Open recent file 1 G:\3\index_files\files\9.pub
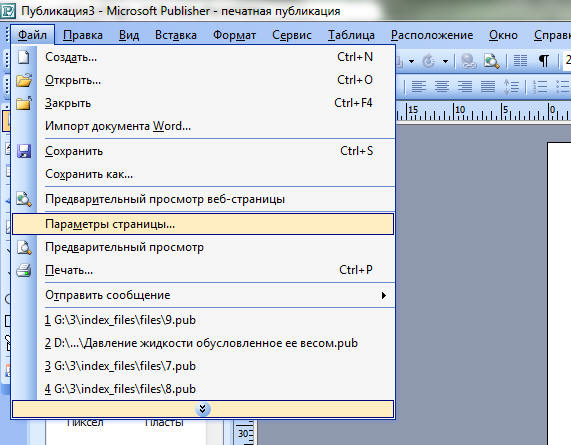The image size is (571, 445). 203,320
